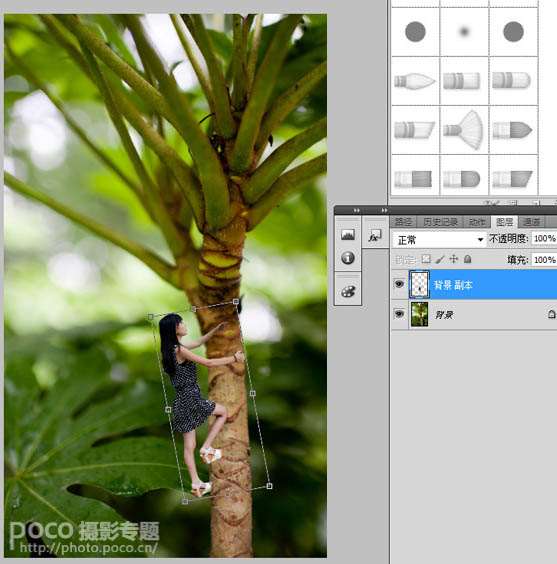Hide the 背景 副本 layer
The image size is (557, 564).
click(x=399, y=284)
